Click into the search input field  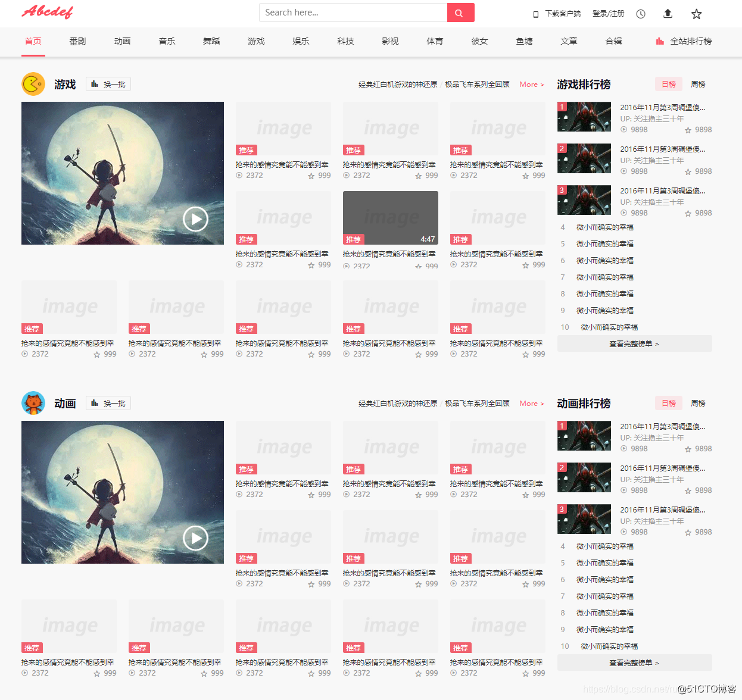pyautogui.click(x=351, y=12)
